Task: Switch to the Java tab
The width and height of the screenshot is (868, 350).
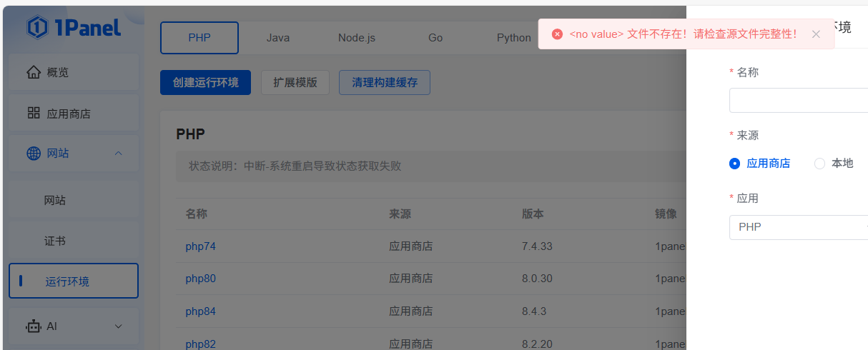Action: coord(278,38)
